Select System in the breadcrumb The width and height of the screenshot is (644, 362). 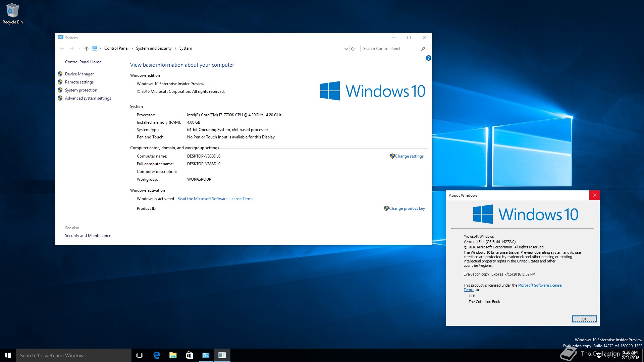[185, 48]
